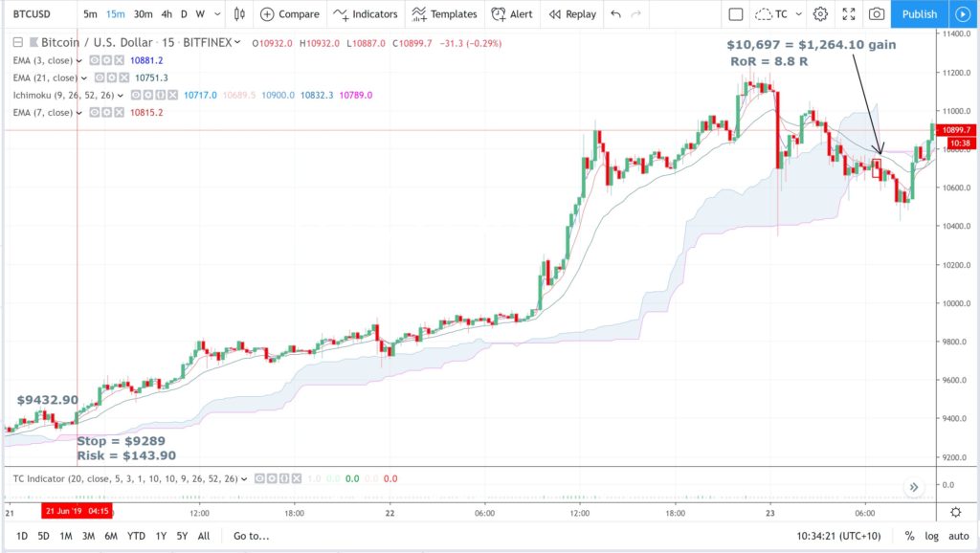This screenshot has height=553, width=980.
Task: Open chart settings gear icon
Action: click(x=820, y=13)
